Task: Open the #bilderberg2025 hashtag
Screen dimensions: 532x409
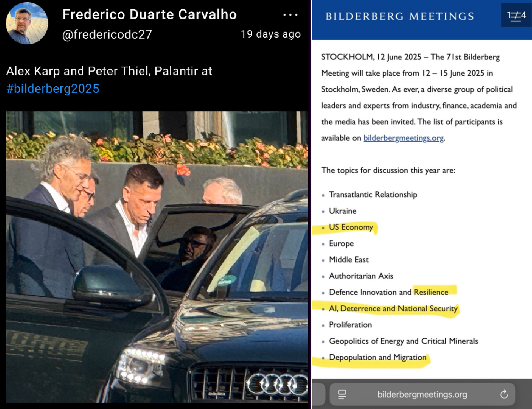Action: coord(53,89)
